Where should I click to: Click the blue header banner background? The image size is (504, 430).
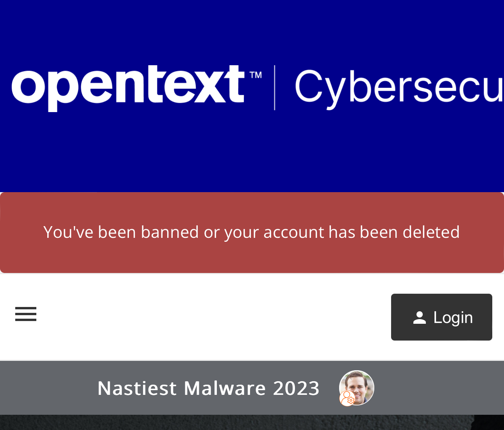point(252,156)
